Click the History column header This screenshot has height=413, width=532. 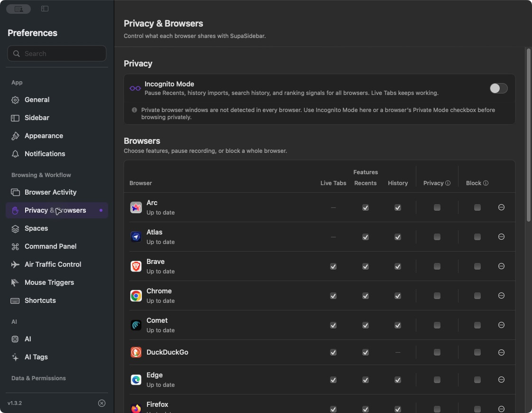pyautogui.click(x=398, y=183)
